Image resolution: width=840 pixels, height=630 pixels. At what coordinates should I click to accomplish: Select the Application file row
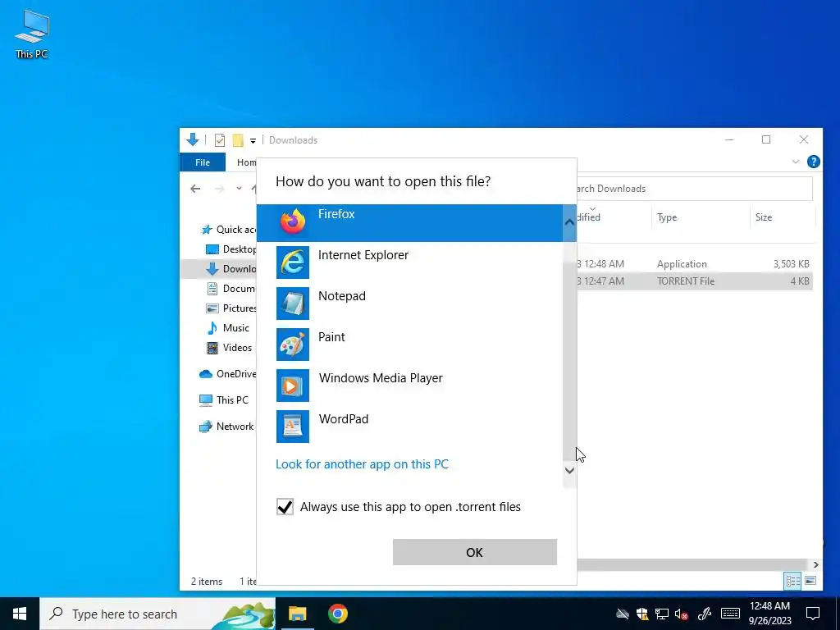pos(695,264)
